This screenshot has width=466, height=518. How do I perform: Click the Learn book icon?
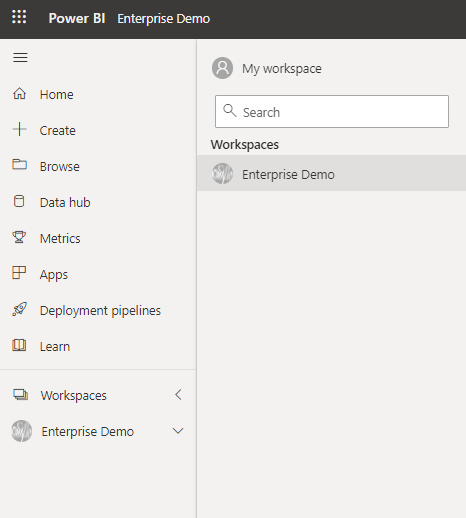(19, 345)
